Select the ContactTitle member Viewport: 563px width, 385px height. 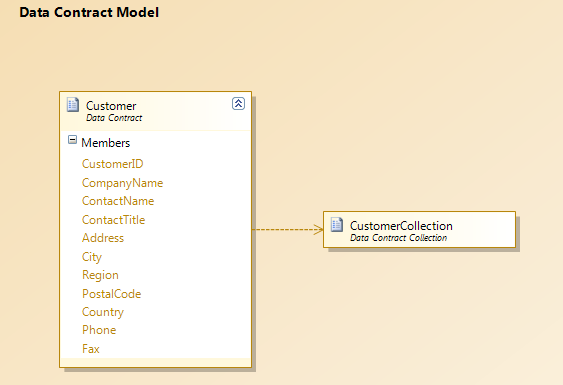tap(113, 220)
